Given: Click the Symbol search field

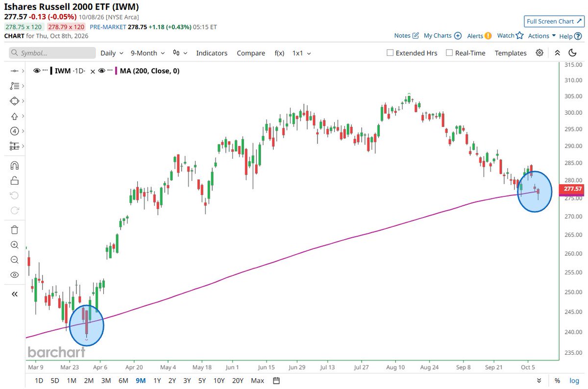Looking at the screenshot, I should click(52, 53).
